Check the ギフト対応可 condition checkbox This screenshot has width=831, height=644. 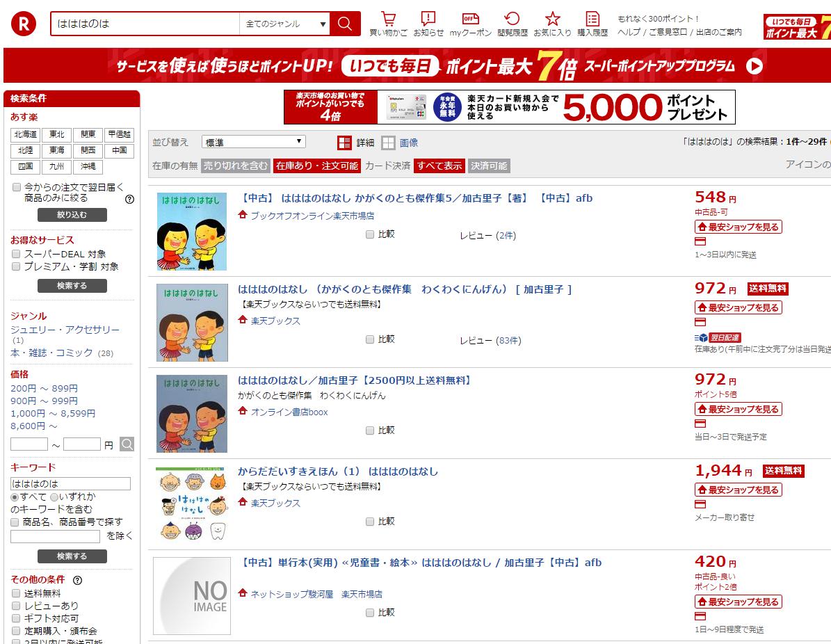(16, 618)
